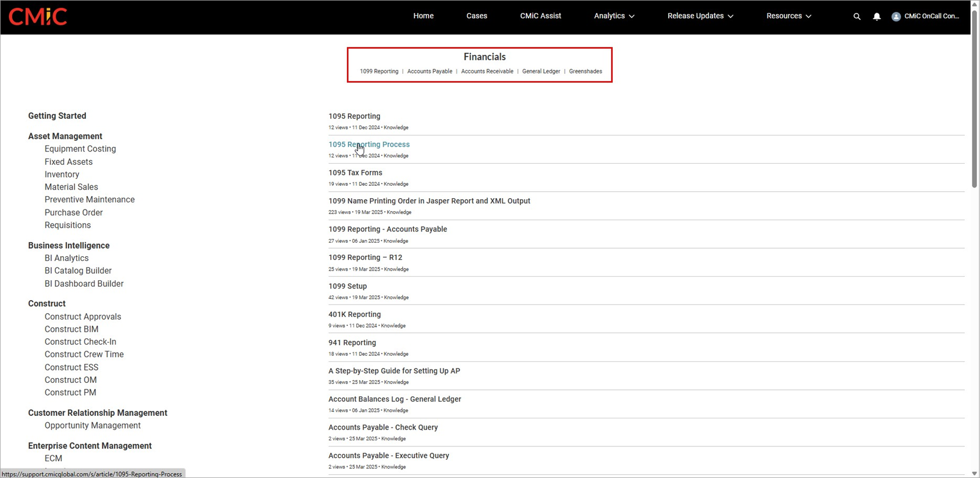Open Construct Check-In topic
980x478 pixels.
point(80,342)
